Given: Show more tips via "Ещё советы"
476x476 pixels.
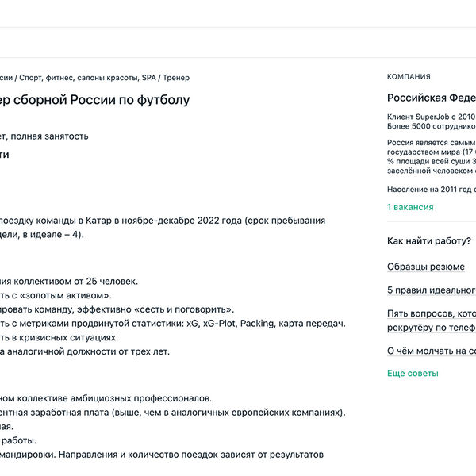Looking at the screenshot, I should click(413, 374).
